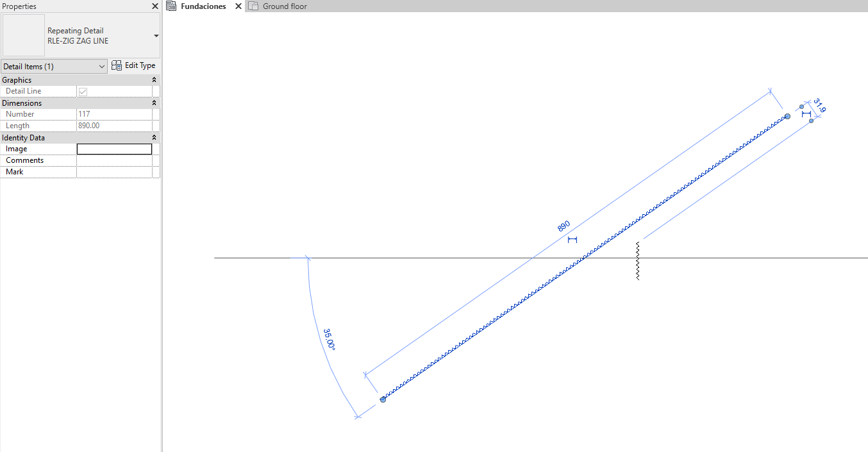
Task: Collapse the Identity Data section
Action: click(154, 137)
